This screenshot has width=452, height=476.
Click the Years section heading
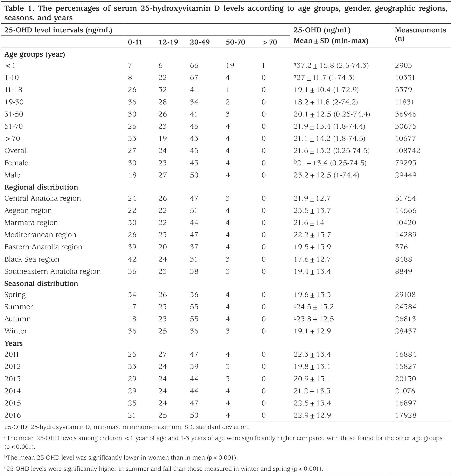tap(14, 343)
